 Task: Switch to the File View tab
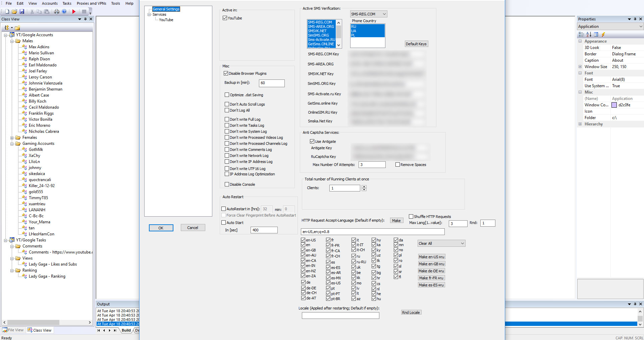click(x=13, y=330)
